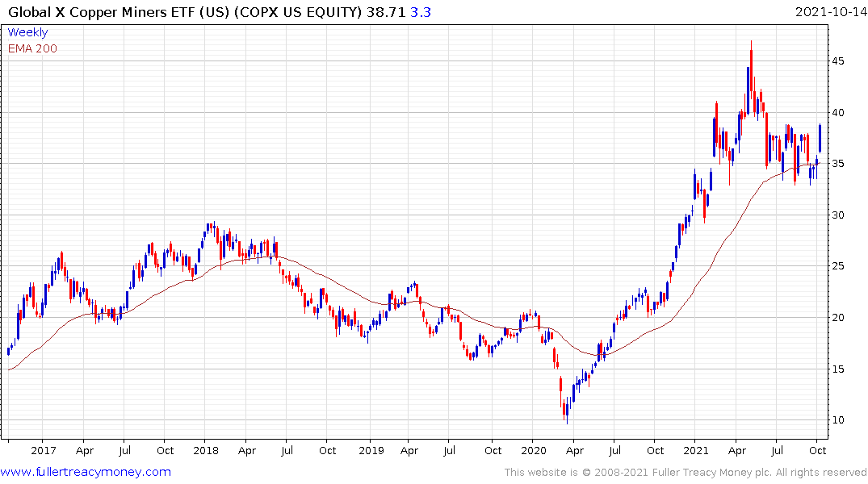Image resolution: width=868 pixels, height=484 pixels.
Task: Click the copyright notice 'Fuller Treacy Money plc'
Action: point(712,473)
